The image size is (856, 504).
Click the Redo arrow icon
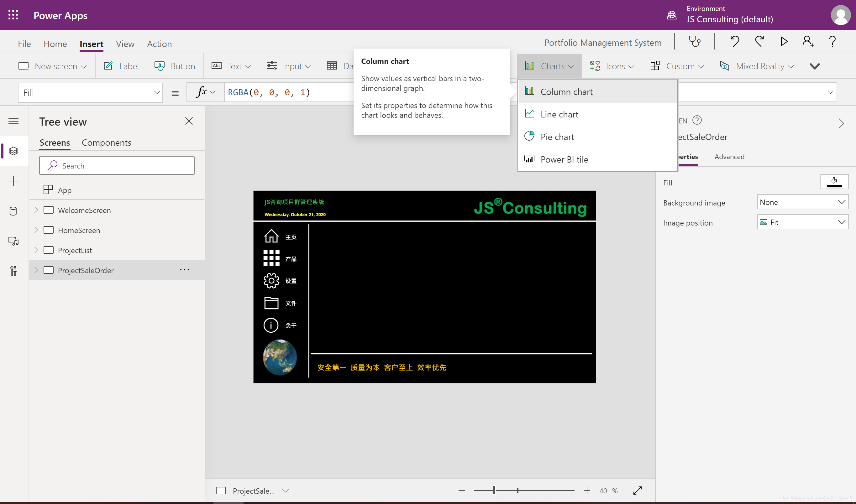[x=759, y=41]
